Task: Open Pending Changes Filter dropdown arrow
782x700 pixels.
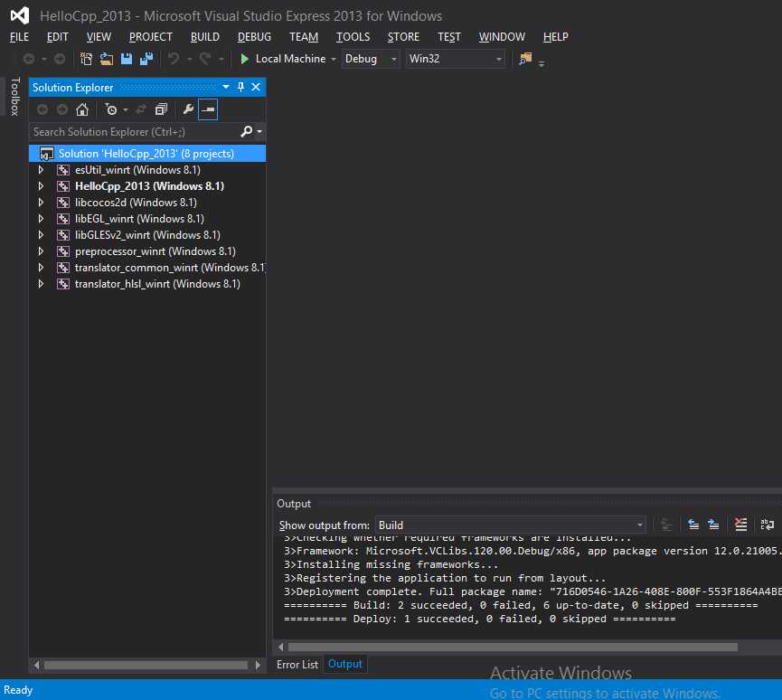Action: 126,109
